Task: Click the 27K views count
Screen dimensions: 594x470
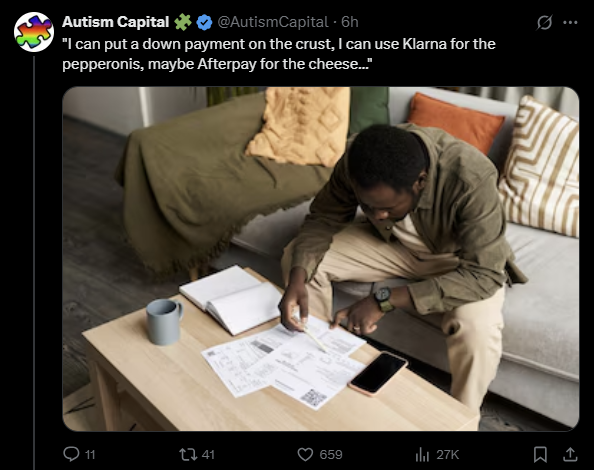Action: tap(447, 454)
